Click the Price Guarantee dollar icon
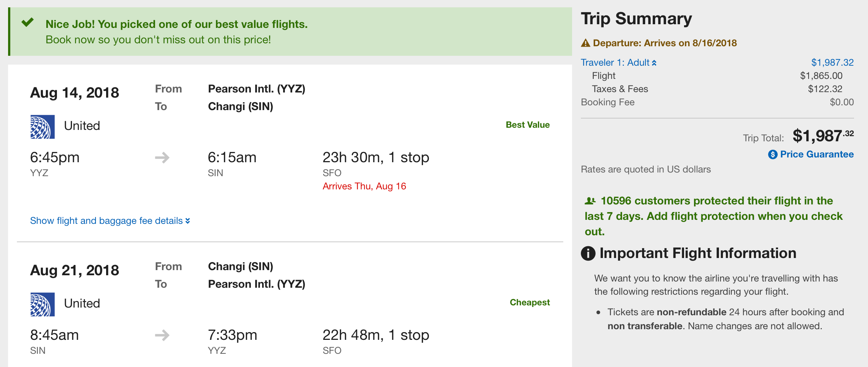The width and height of the screenshot is (868, 367). 773,155
